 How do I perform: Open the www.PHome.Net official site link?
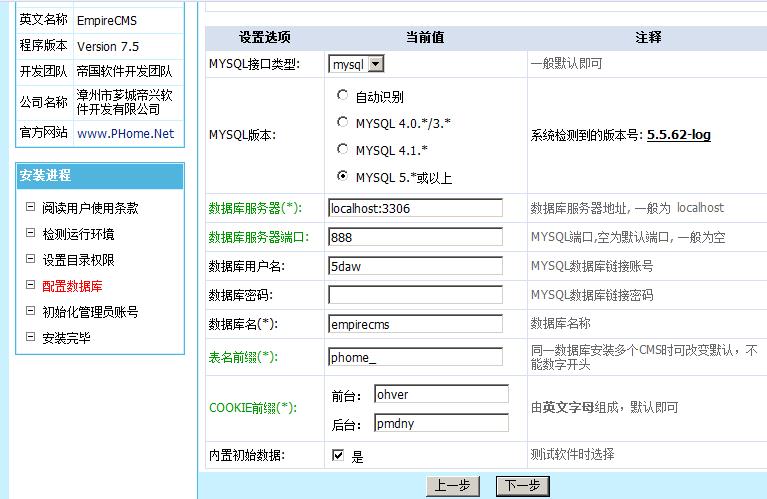pyautogui.click(x=126, y=134)
